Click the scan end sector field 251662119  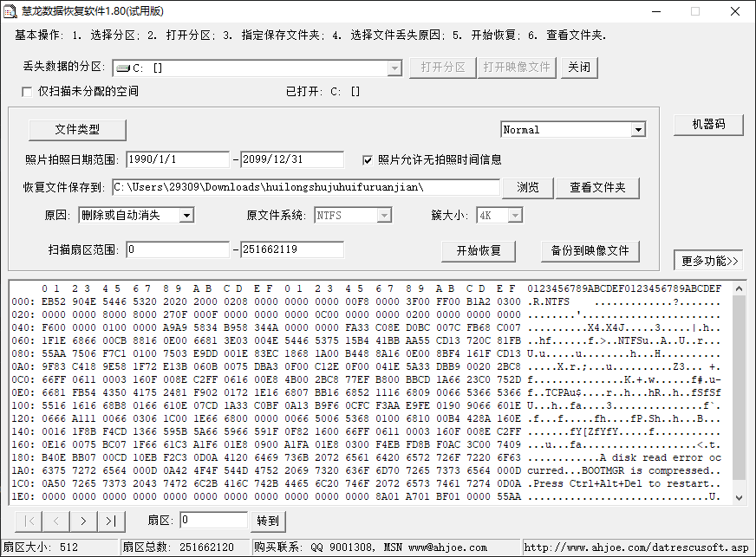pos(292,249)
